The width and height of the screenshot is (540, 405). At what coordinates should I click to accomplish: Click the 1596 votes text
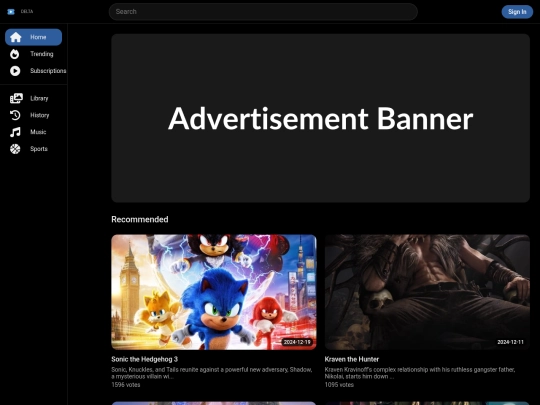pos(126,385)
